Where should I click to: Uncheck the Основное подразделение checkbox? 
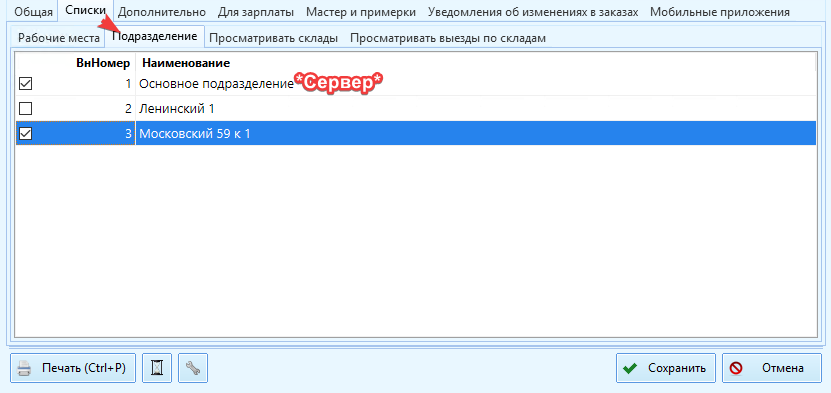point(25,84)
